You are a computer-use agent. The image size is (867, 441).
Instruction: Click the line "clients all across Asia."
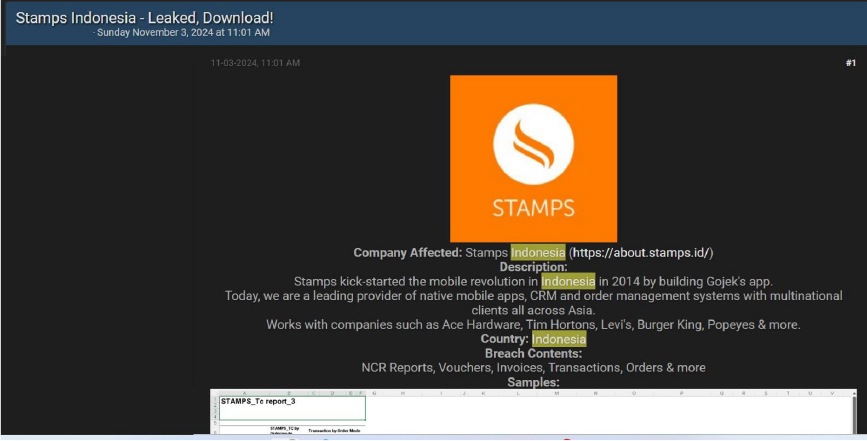[x=534, y=310]
